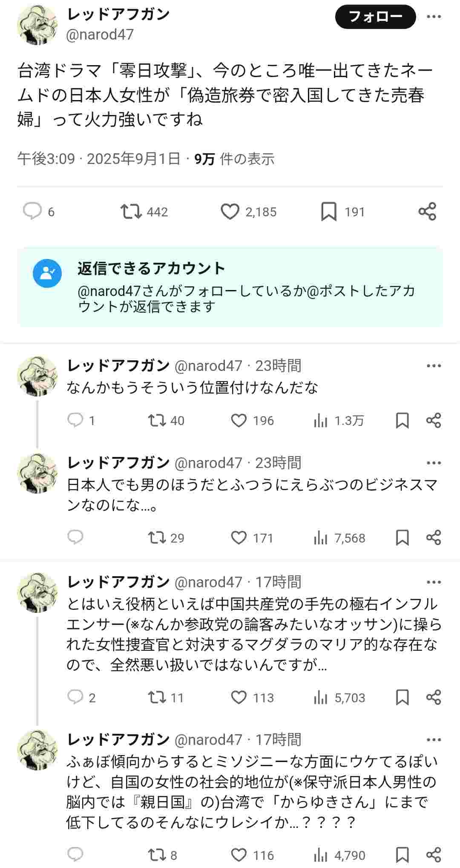460x868 pixels.
Task: Click the フォロー follow button
Action: click(x=375, y=17)
